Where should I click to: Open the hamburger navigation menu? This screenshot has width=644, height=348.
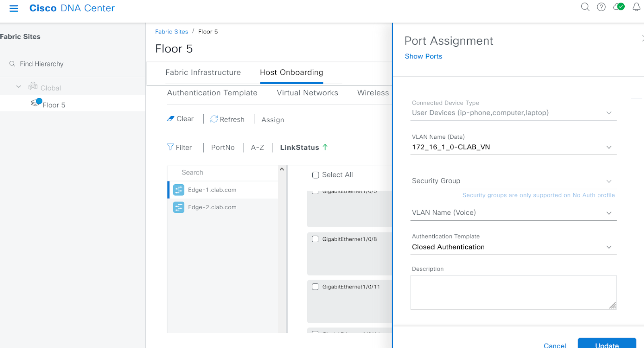coord(14,8)
